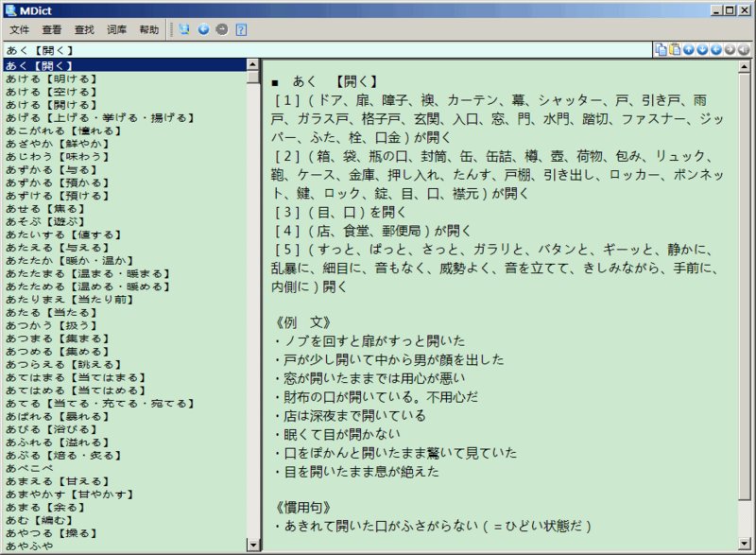Viewport: 756px width, 555px height.
Task: Click definition pane scrollbar down arrow
Action: [747, 545]
